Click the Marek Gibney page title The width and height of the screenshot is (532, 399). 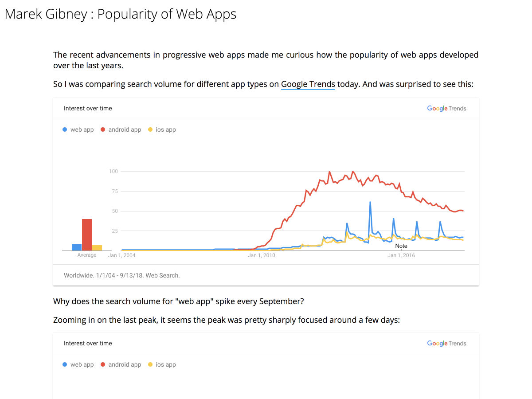tap(120, 14)
